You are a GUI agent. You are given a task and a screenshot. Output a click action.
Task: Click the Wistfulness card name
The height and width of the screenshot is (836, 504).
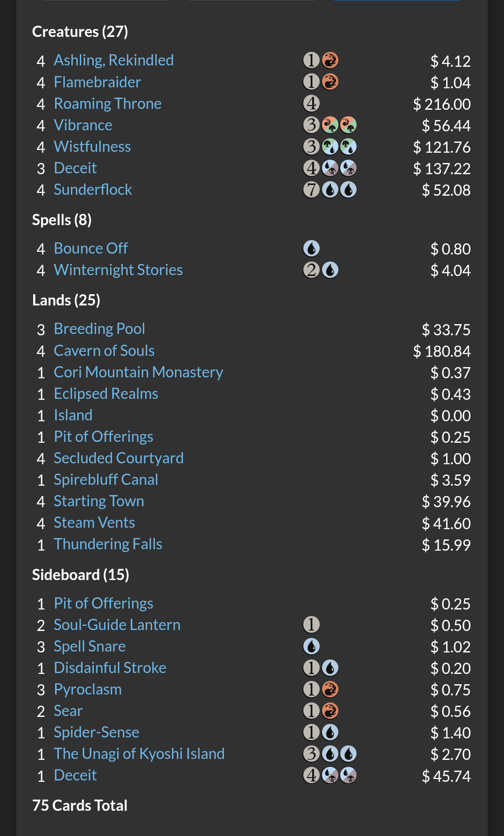92,147
